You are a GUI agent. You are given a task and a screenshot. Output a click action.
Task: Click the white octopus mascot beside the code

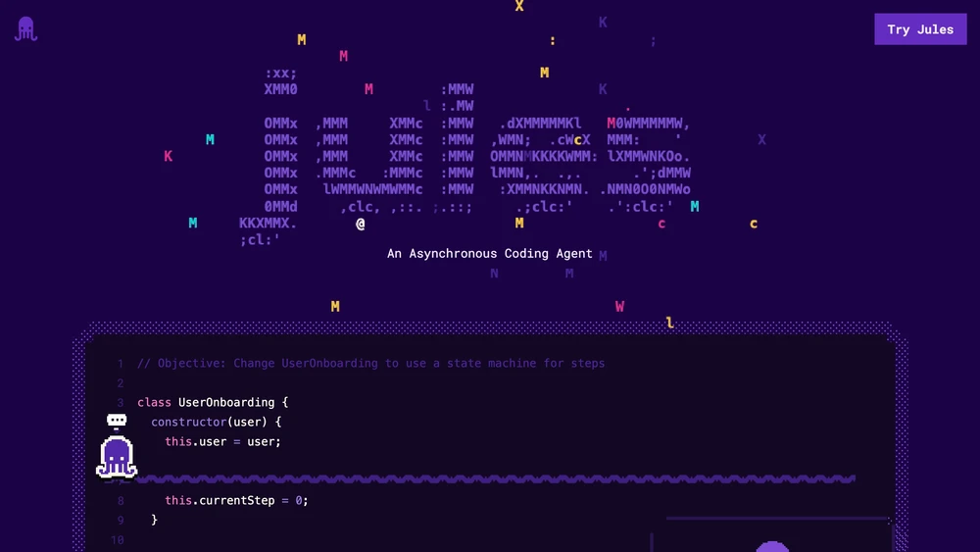[x=117, y=456]
